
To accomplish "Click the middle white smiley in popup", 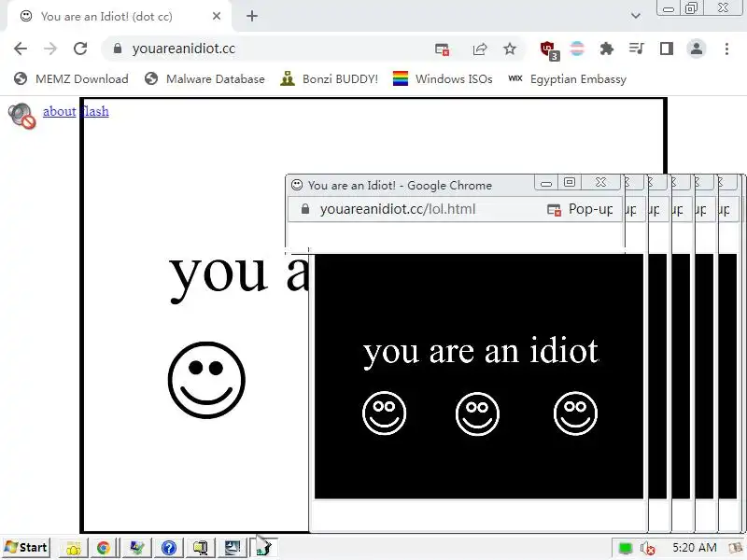I will pos(477,413).
